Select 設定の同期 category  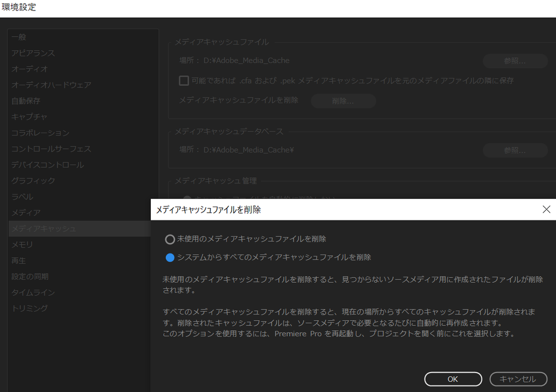coord(31,276)
